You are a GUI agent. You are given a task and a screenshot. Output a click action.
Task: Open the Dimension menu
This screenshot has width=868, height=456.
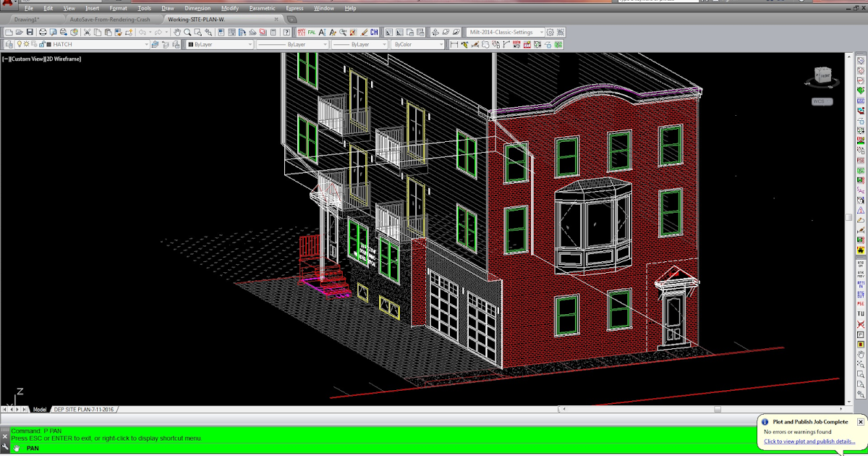197,9
